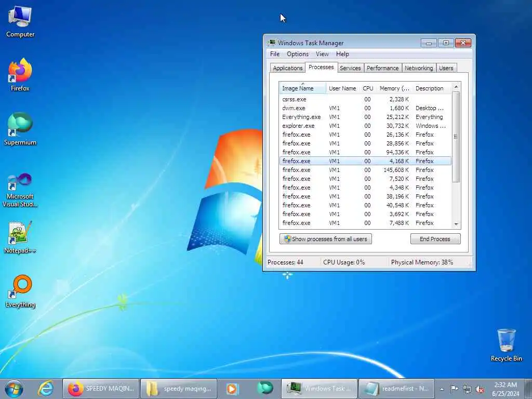The height and width of the screenshot is (399, 532).
Task: Select the Processes tab
Action: point(321,67)
